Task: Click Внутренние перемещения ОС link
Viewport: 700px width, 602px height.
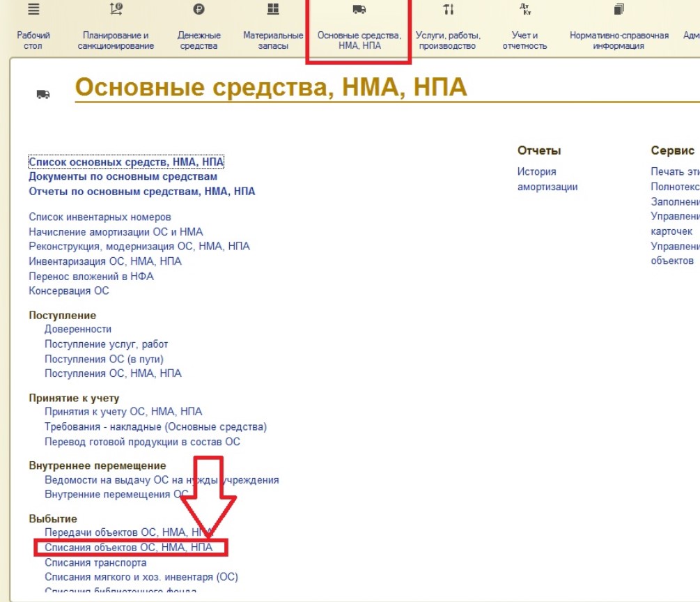Action: pyautogui.click(x=116, y=495)
